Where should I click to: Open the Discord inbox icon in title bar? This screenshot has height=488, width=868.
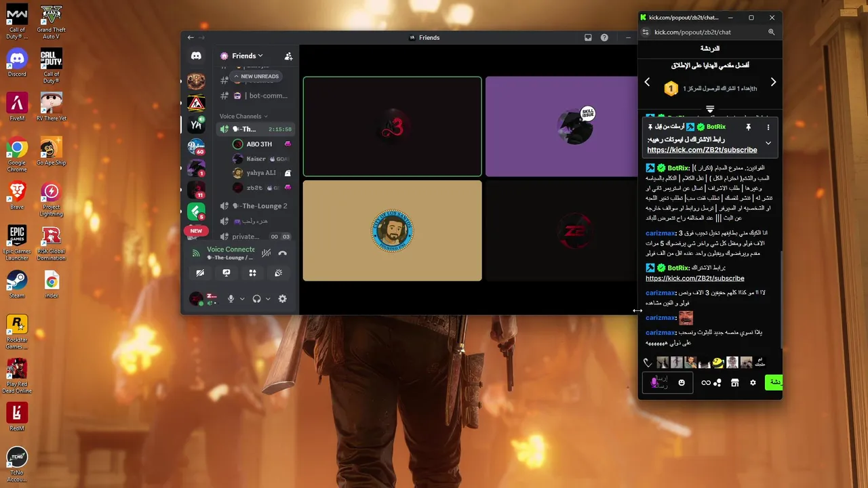point(588,38)
